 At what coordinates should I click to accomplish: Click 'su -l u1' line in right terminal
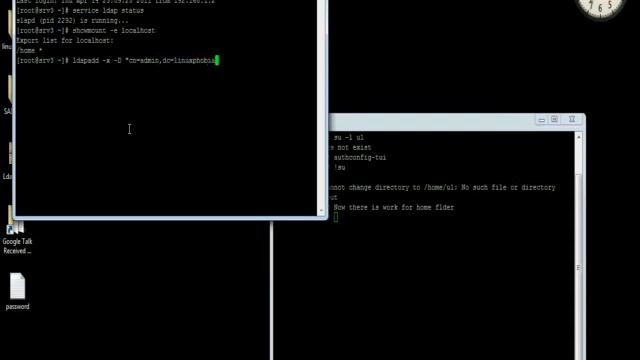click(348, 138)
